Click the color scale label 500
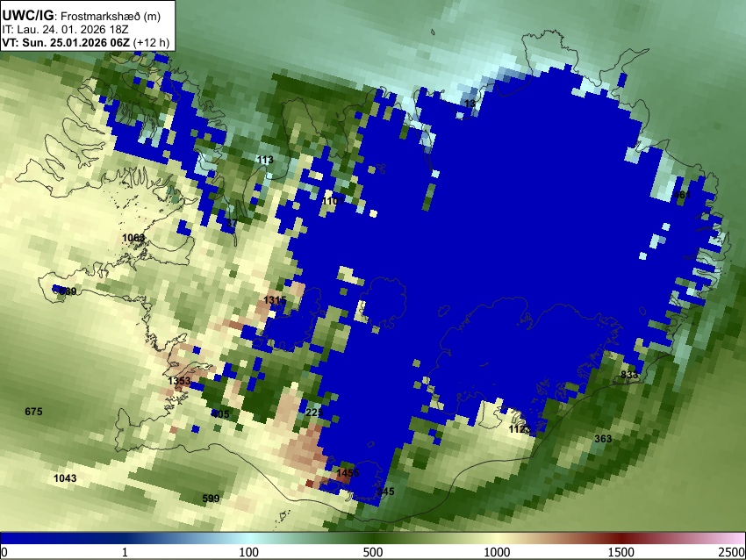 pos(372,552)
